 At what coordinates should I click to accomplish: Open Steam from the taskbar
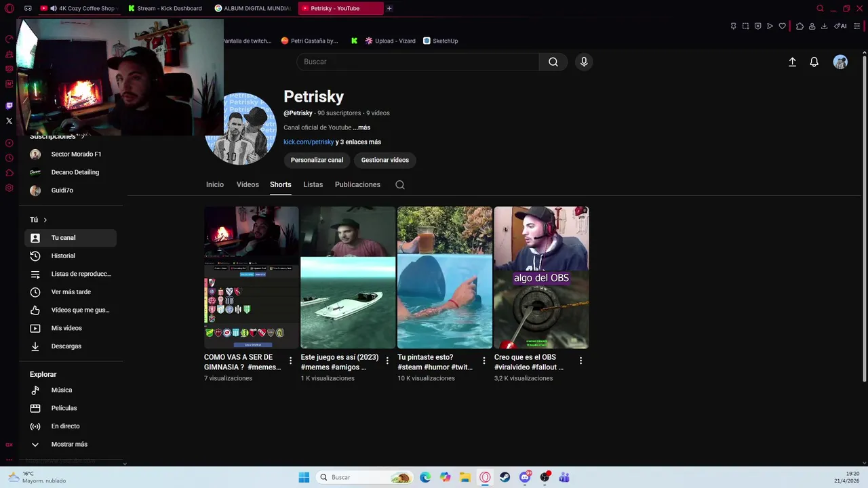pos(505,477)
